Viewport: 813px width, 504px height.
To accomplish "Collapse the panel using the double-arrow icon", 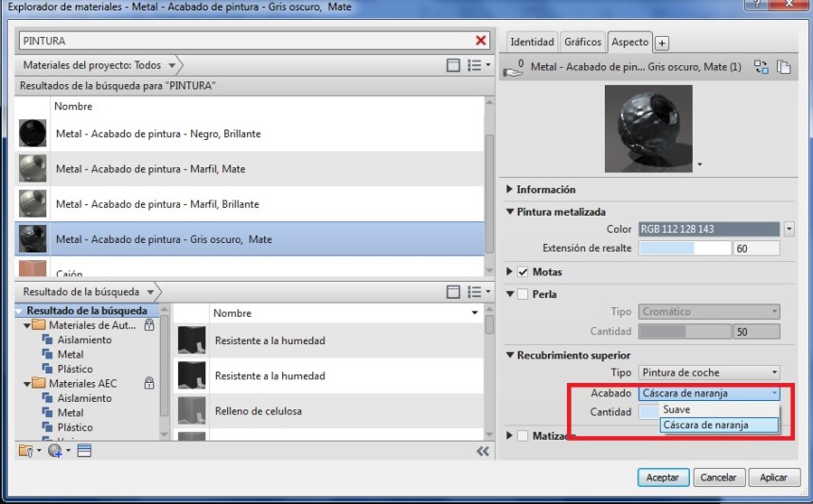I will pyautogui.click(x=483, y=451).
